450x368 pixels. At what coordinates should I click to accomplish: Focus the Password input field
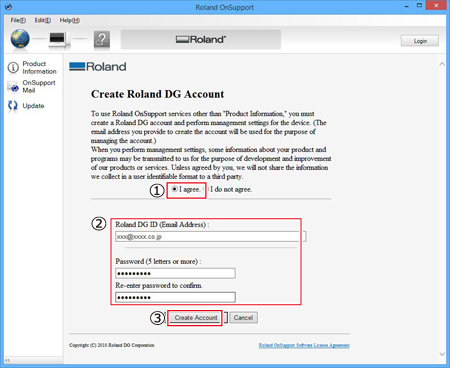tap(175, 273)
